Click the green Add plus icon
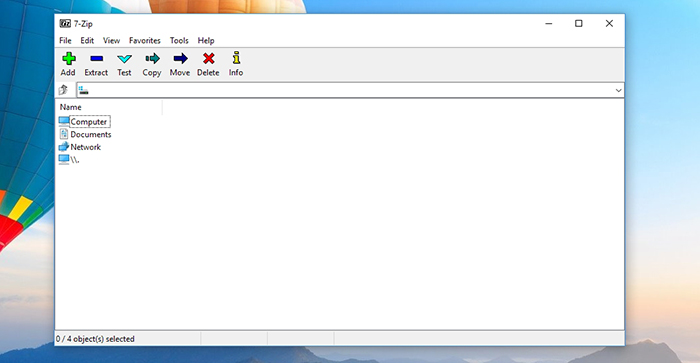The height and width of the screenshot is (363, 700). (x=68, y=58)
